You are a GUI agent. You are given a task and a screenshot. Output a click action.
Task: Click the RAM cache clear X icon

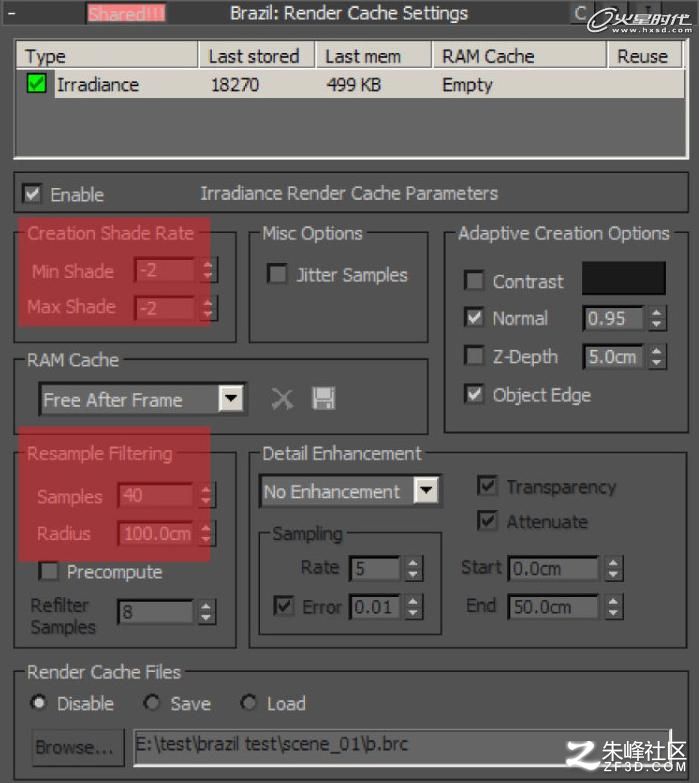point(283,399)
